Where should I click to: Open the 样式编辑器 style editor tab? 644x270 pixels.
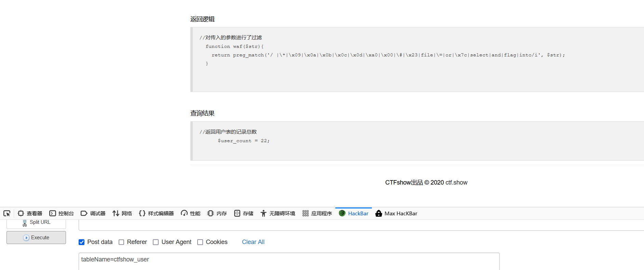tap(156, 213)
